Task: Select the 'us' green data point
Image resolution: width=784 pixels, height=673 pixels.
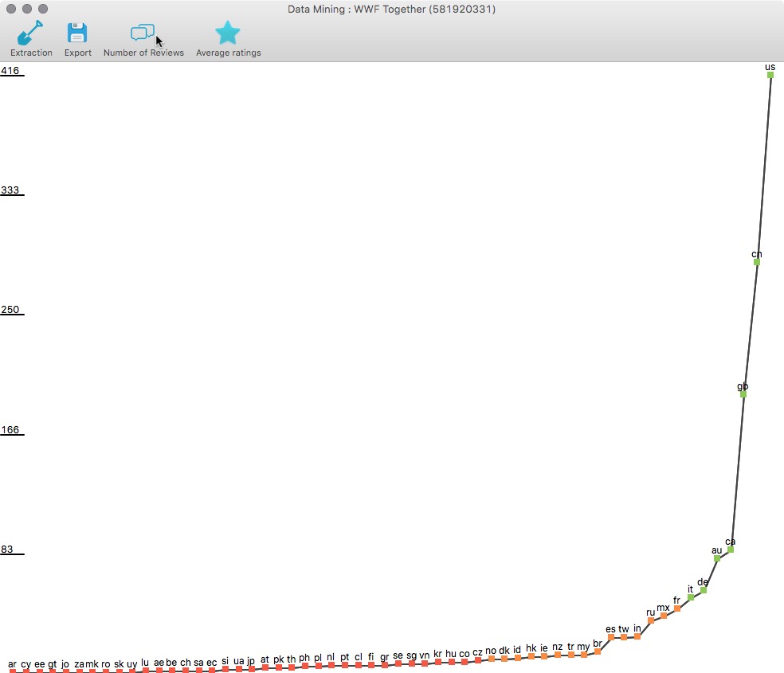Action: click(770, 75)
